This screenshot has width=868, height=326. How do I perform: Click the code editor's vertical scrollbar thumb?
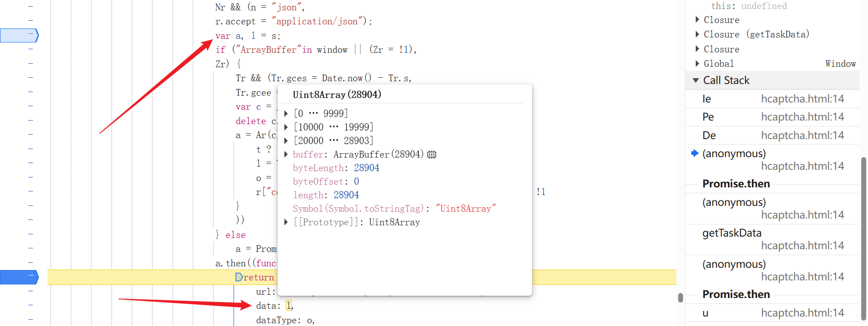click(x=680, y=298)
